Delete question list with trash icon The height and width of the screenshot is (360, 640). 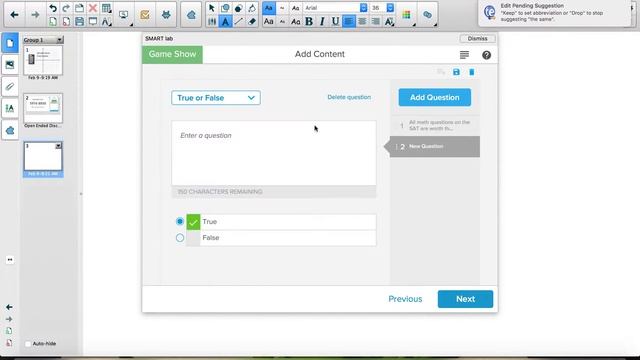471,72
